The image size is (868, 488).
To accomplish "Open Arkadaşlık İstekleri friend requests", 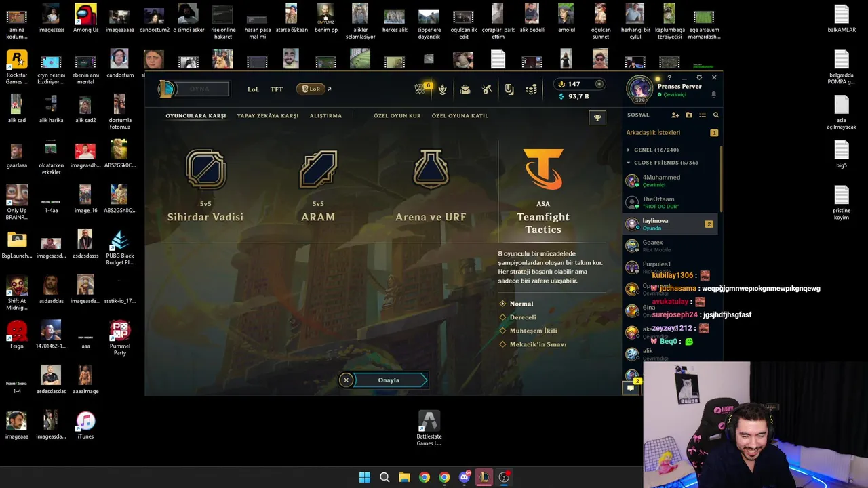I will coord(671,133).
